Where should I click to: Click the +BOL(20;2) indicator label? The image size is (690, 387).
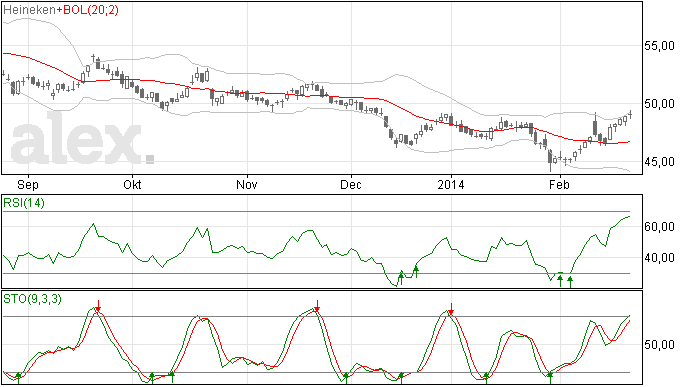click(87, 10)
